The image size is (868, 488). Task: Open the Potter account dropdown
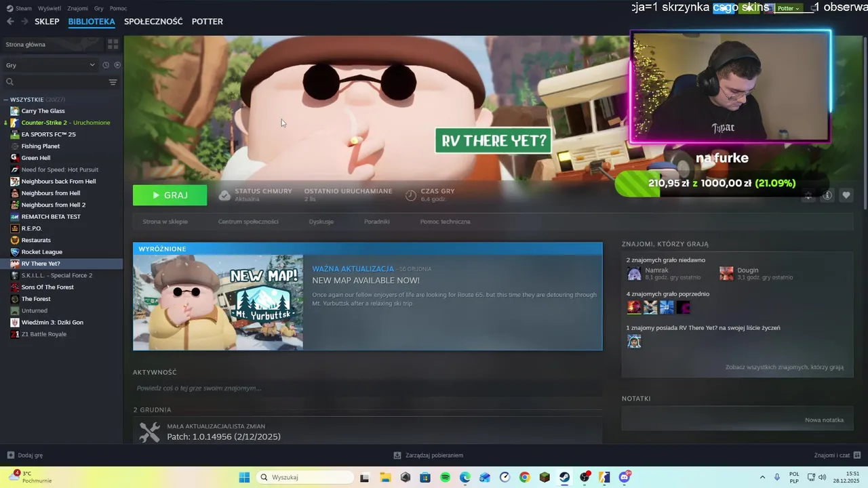point(787,8)
